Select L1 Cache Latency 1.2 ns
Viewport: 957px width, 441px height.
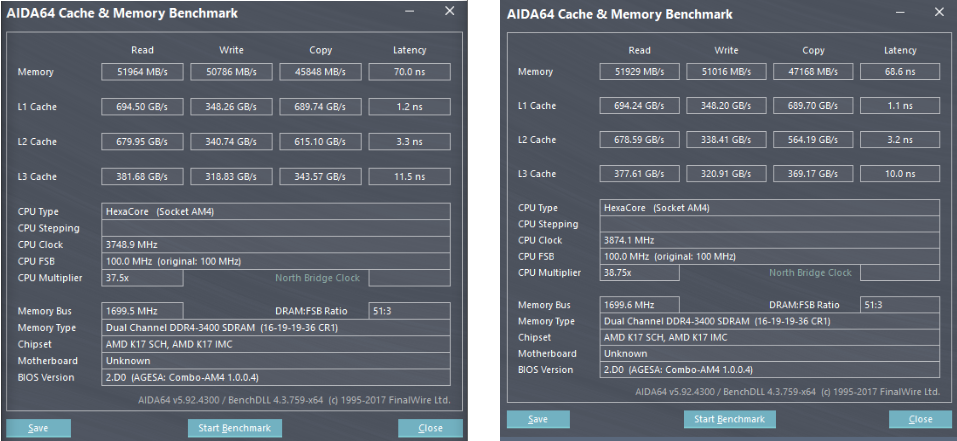[x=410, y=107]
